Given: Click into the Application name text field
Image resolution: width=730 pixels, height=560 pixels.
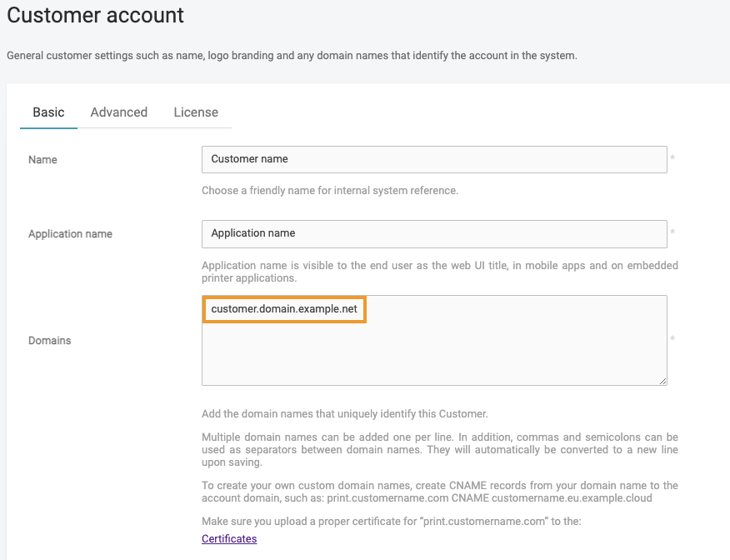Looking at the screenshot, I should pyautogui.click(x=433, y=233).
